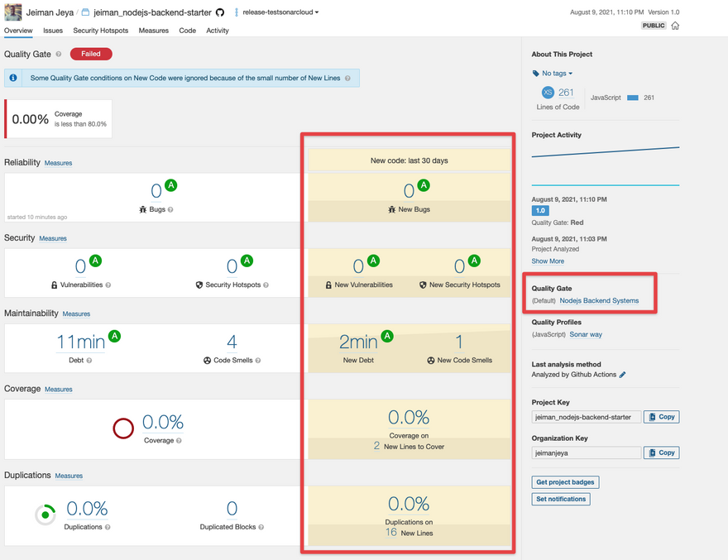Switch to the Issues tab
The height and width of the screenshot is (560, 728).
53,31
